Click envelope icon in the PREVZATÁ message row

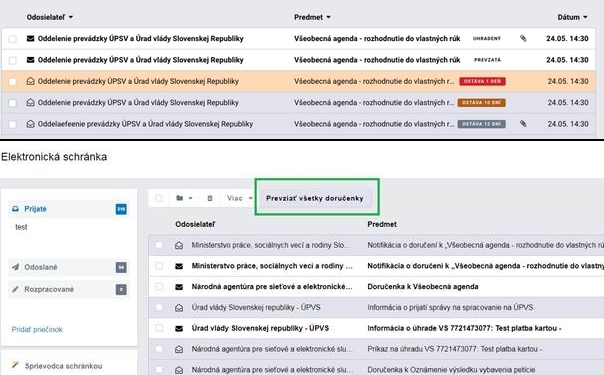pos(30,60)
